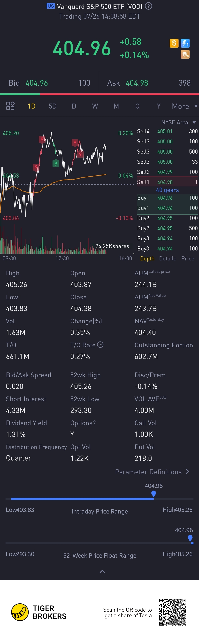Screen dimensions: 199x644
Task: Tap the blue lightning bolt badge
Action: [185, 43]
